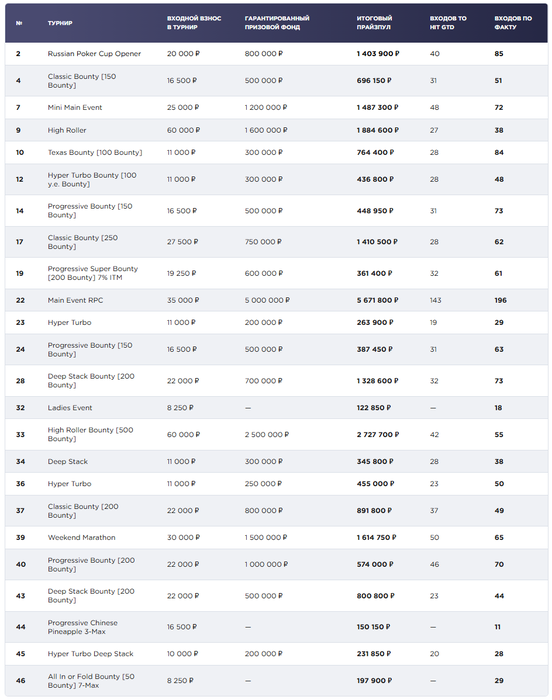The width and height of the screenshot is (552, 700).
Task: Select the Texas Bounty [100 Bounty] entry
Action: [95, 152]
